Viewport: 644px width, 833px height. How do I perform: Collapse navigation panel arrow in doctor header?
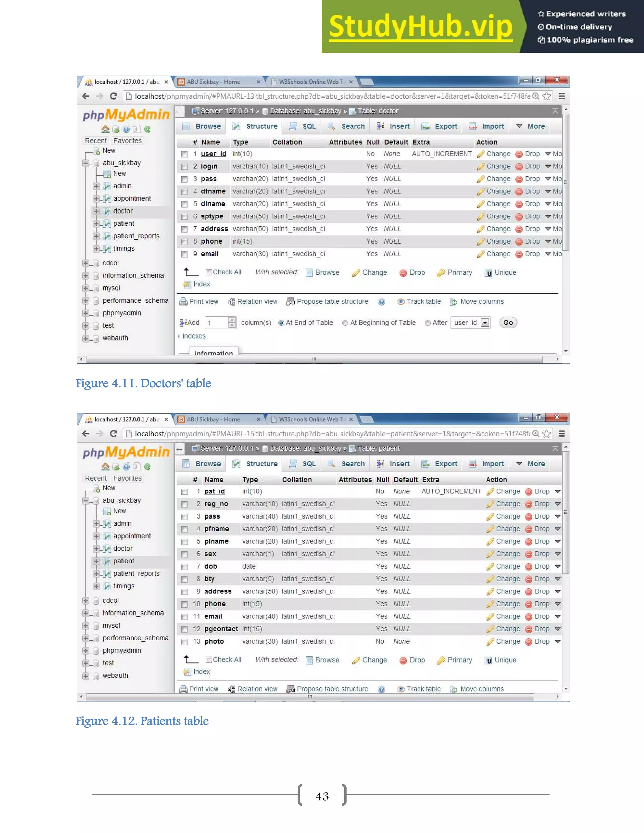pos(179,111)
